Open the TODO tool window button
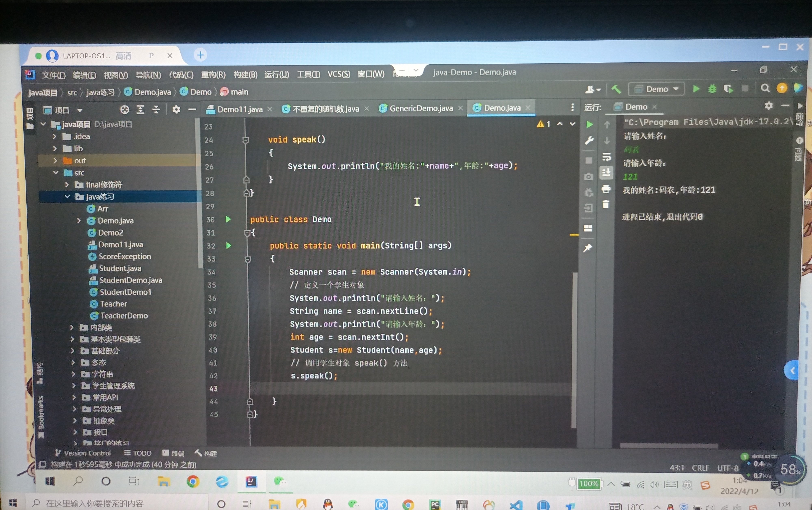Image resolution: width=812 pixels, height=510 pixels. (138, 453)
